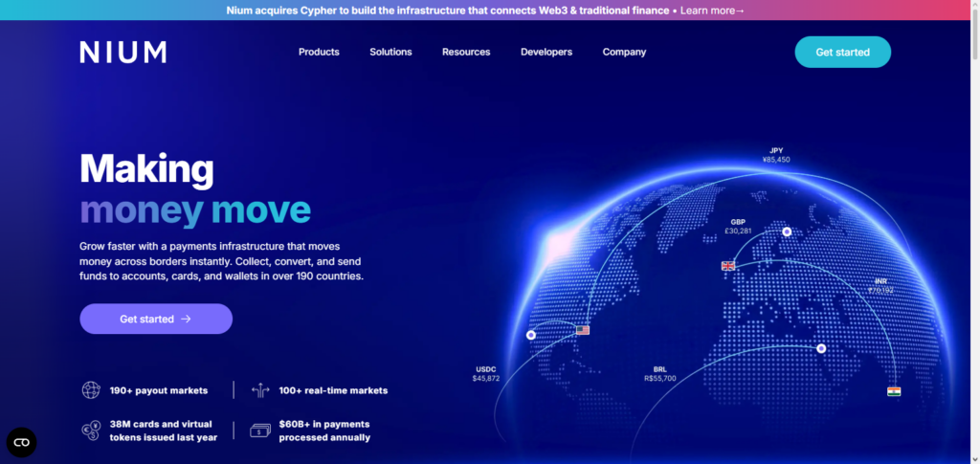The width and height of the screenshot is (980, 464).
Task: Open the cookie preferences widget icon
Action: click(22, 442)
